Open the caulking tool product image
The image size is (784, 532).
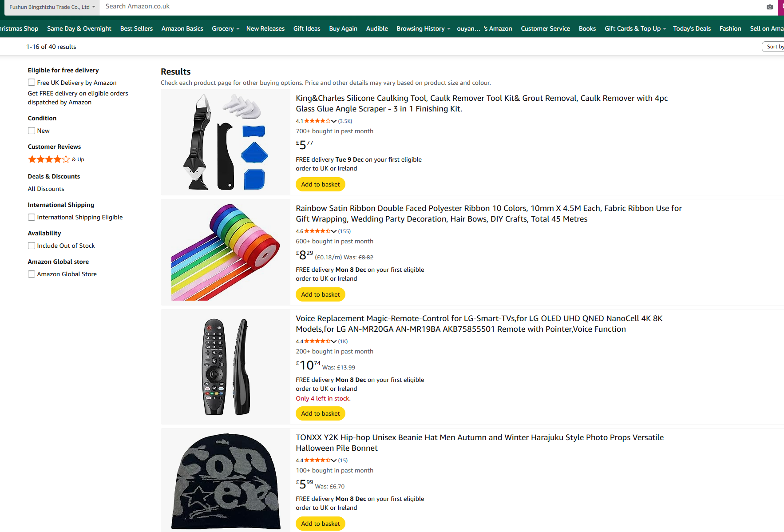click(x=226, y=142)
